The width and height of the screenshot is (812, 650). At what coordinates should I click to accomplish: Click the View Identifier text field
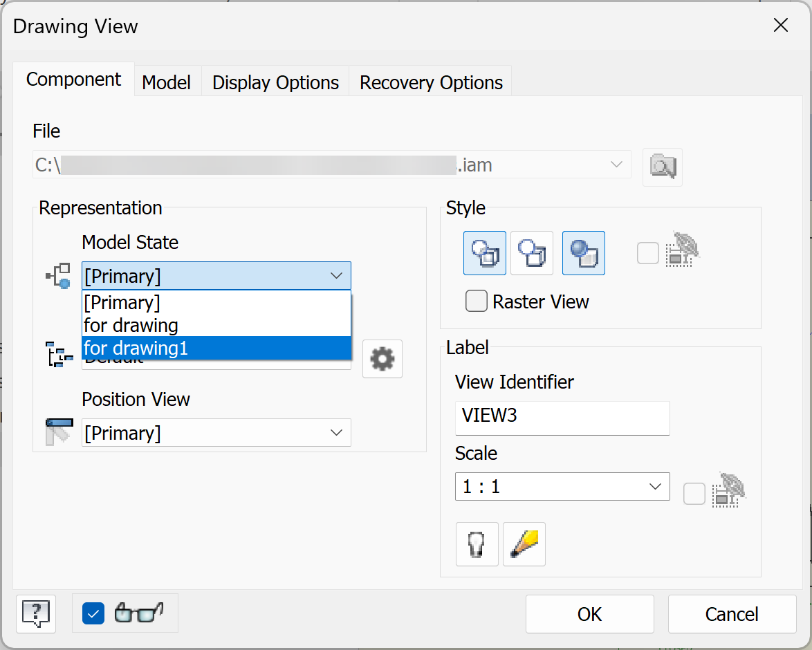(562, 418)
